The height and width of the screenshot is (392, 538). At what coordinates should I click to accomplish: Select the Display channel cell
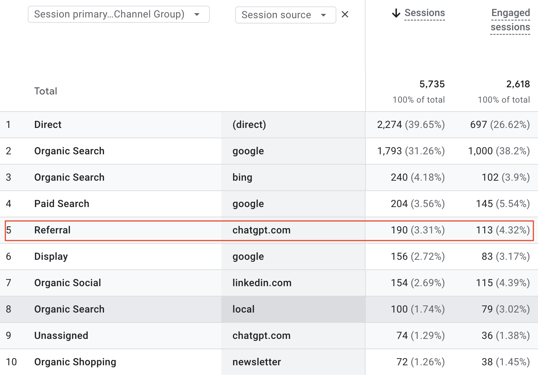coord(51,257)
